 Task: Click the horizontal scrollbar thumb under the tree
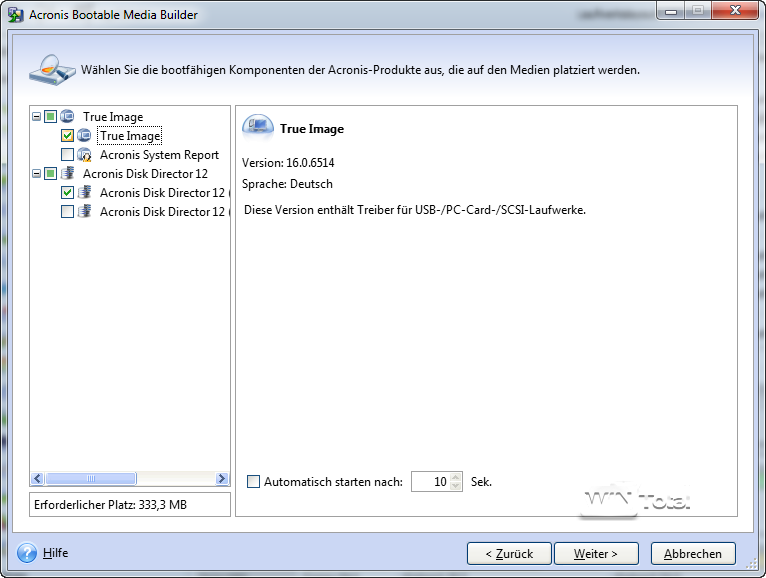[x=91, y=478]
